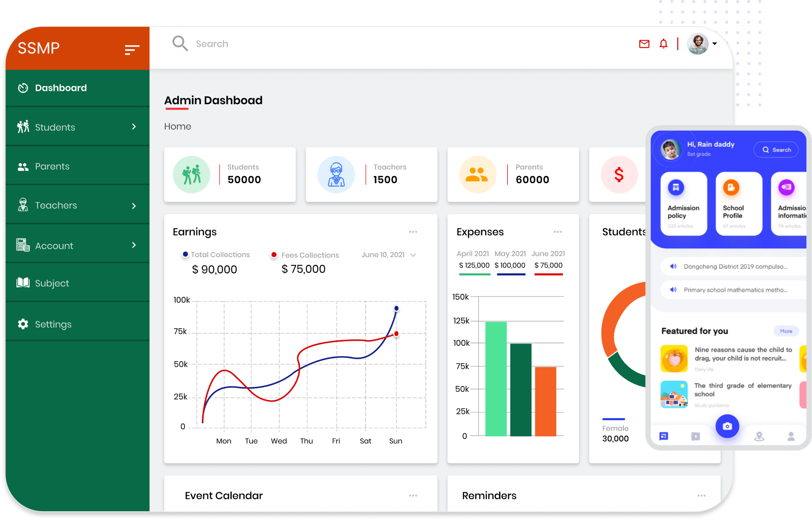Open notifications bell icon

pyautogui.click(x=664, y=44)
